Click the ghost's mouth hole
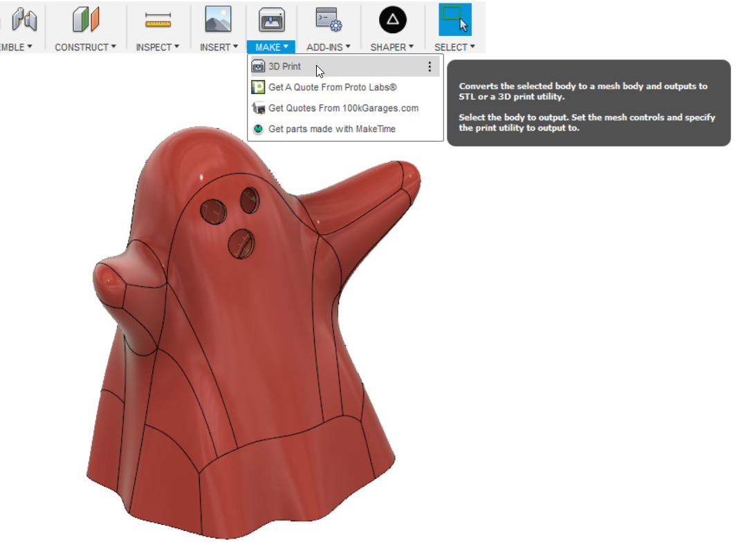Screen dimensions: 747x560 pyautogui.click(x=241, y=244)
